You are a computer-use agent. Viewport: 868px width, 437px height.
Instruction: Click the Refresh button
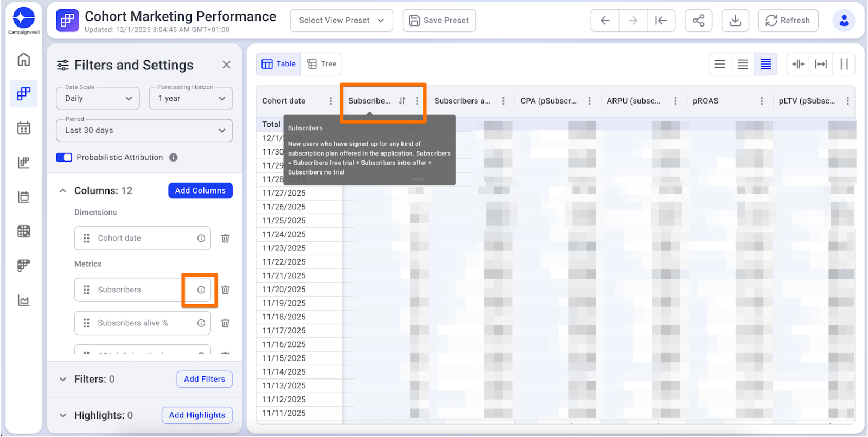pos(788,21)
